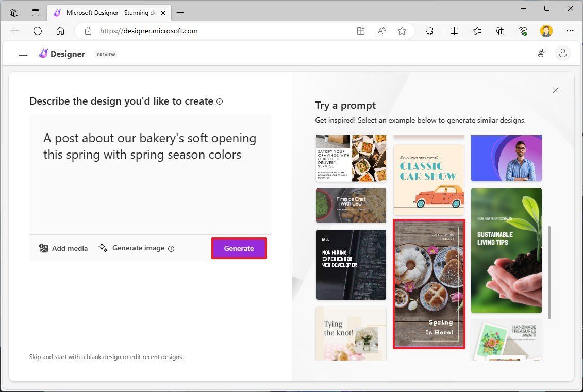Select the 'Spring Is Here' bakery template

[429, 284]
